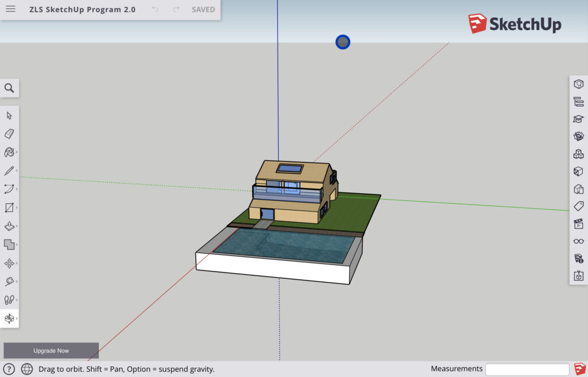This screenshot has height=377, width=588.
Task: Open the Tags panel
Action: pyautogui.click(x=578, y=206)
